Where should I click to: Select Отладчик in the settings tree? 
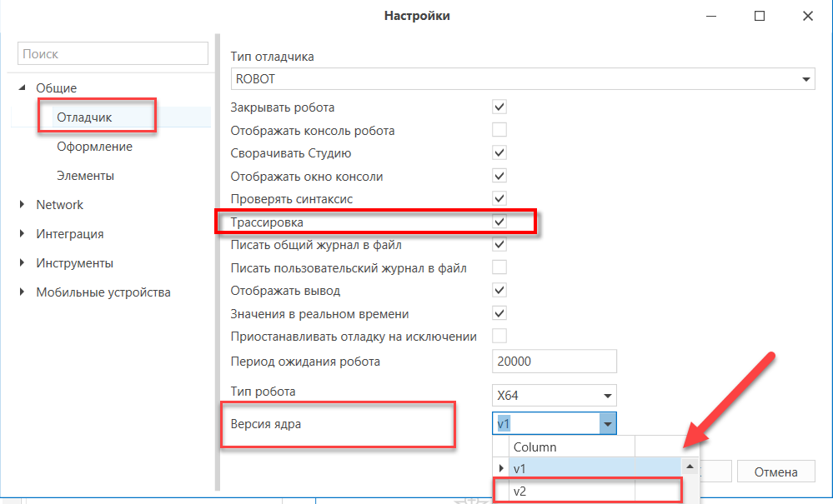(84, 117)
